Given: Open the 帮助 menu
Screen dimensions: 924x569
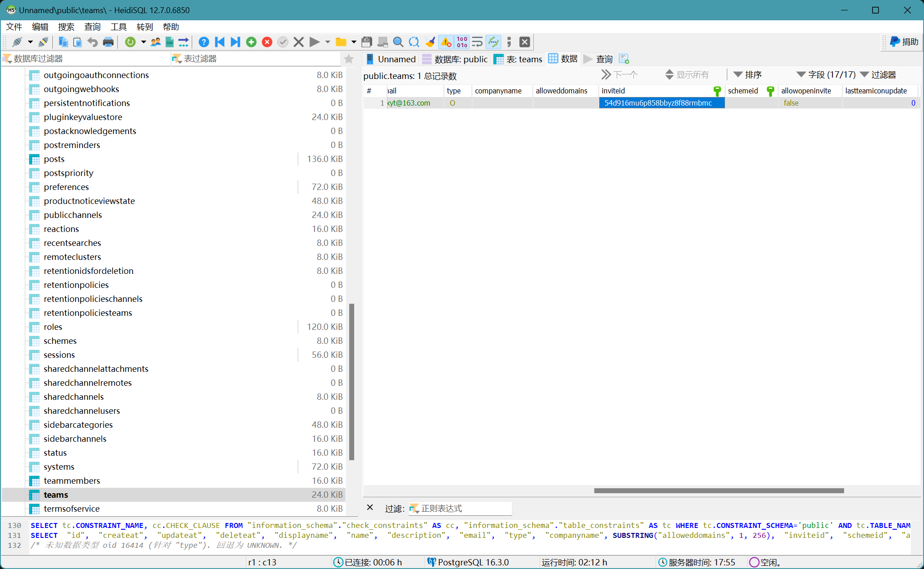Looking at the screenshot, I should pos(171,27).
